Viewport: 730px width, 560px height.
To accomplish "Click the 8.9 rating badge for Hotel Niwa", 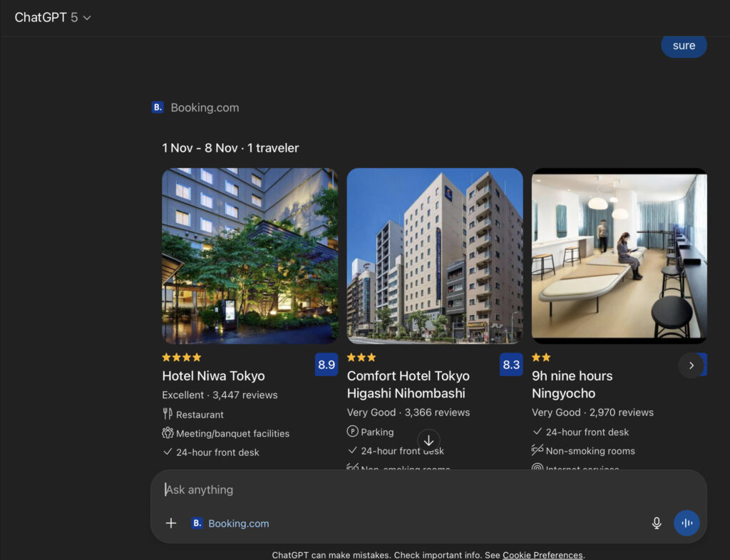I will (x=327, y=365).
